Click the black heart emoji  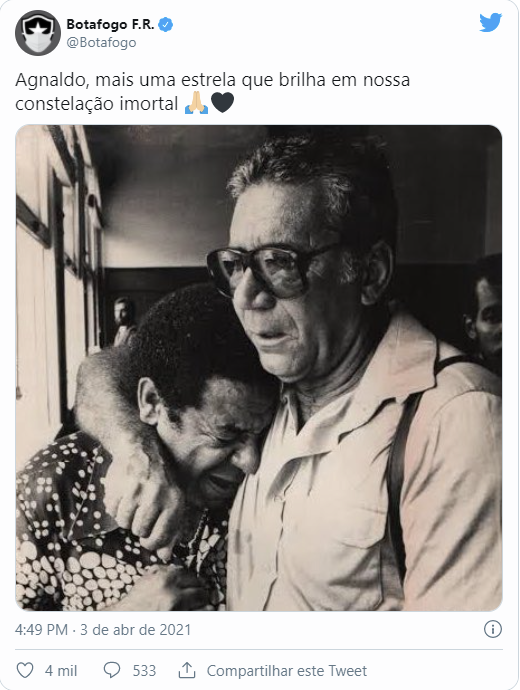click(x=223, y=103)
